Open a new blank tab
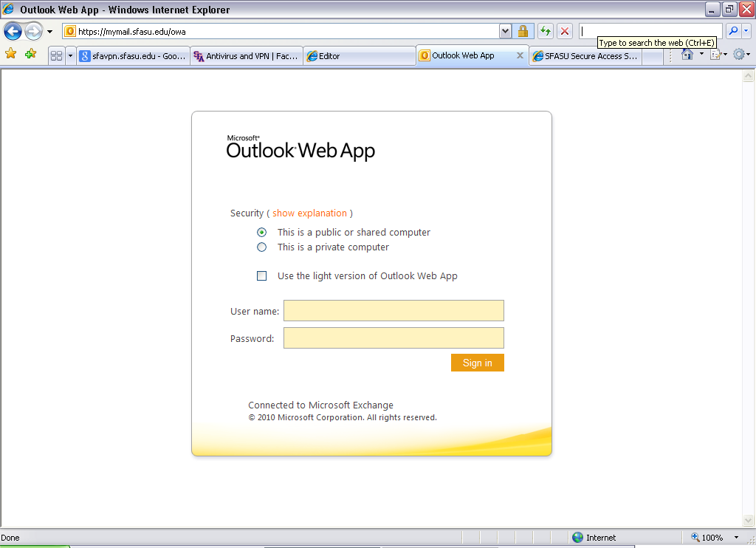Image resolution: width=756 pixels, height=548 pixels. (x=652, y=56)
